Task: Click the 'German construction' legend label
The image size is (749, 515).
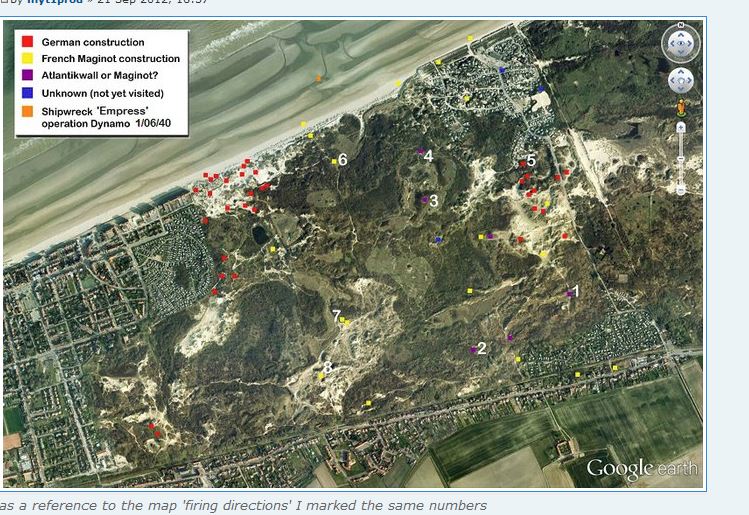Action: (x=93, y=42)
